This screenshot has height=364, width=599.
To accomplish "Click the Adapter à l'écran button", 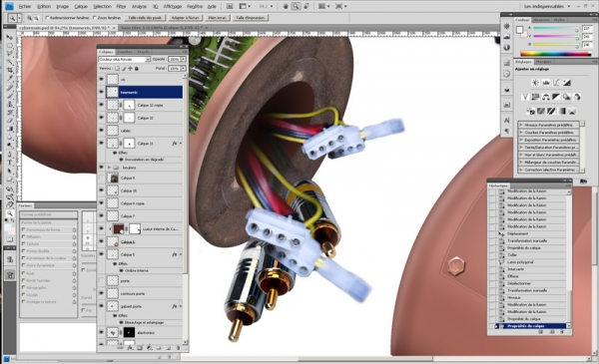I will point(185,18).
